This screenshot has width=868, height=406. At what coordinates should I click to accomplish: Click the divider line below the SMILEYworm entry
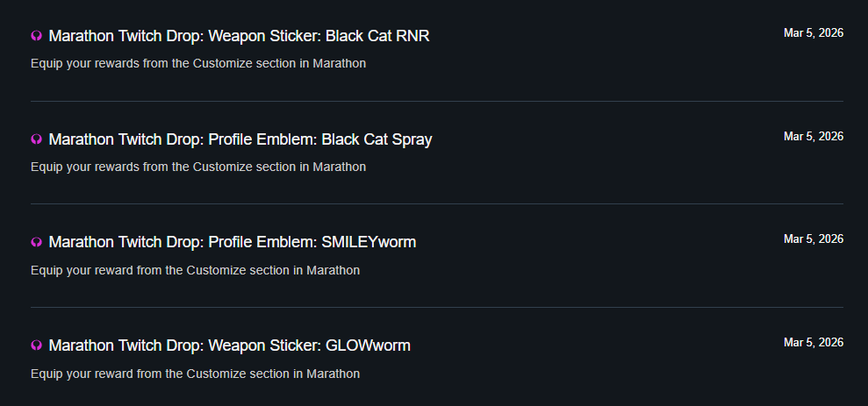click(436, 307)
